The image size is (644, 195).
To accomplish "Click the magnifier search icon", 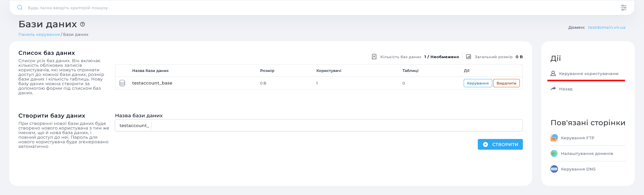I will pyautogui.click(x=20, y=8).
